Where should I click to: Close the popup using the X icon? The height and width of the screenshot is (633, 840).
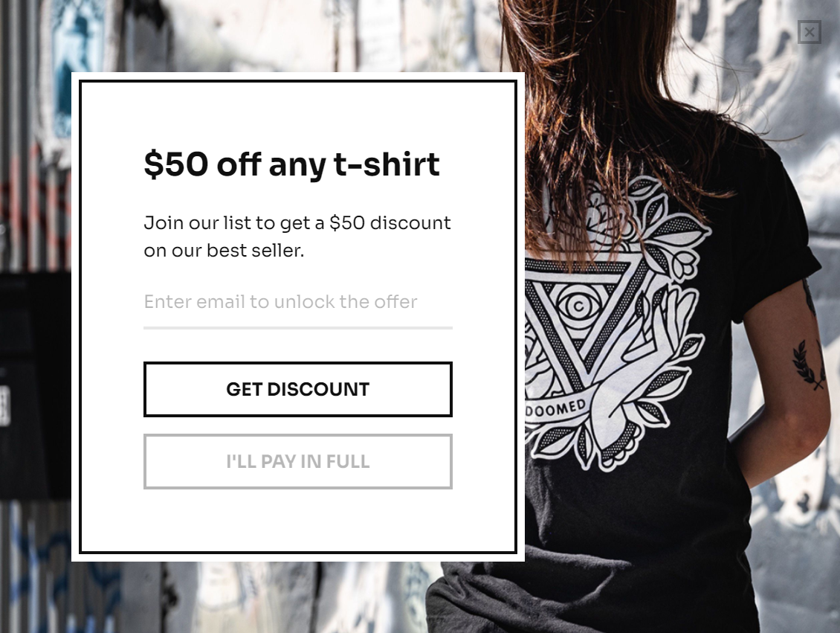pos(809,32)
